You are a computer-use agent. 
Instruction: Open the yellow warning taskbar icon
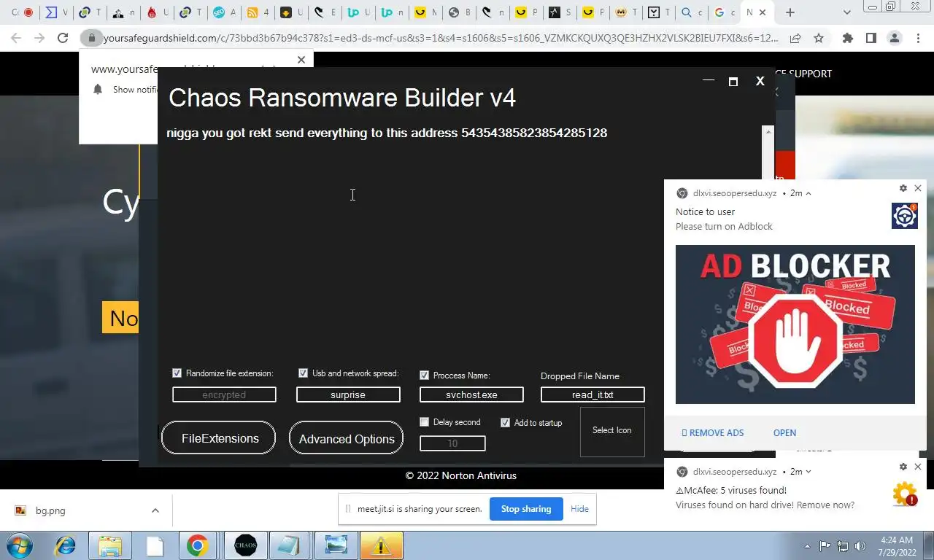(381, 545)
